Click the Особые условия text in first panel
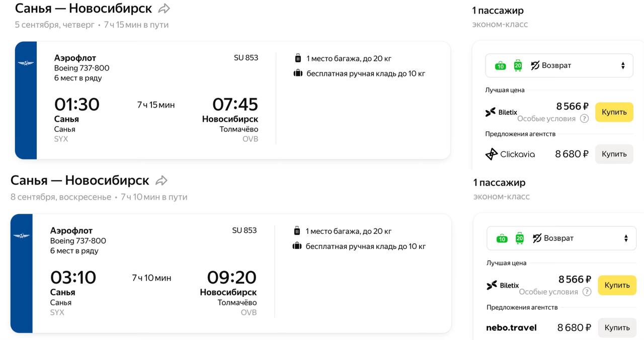 546,119
